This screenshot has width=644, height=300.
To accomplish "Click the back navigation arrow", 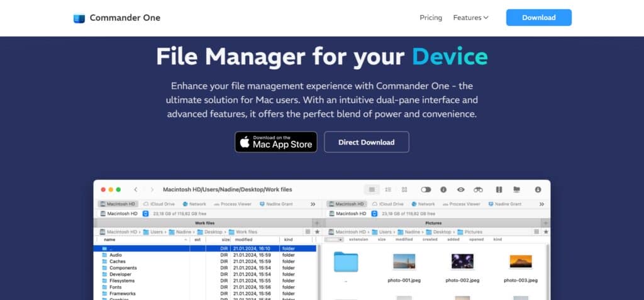I will (136, 189).
